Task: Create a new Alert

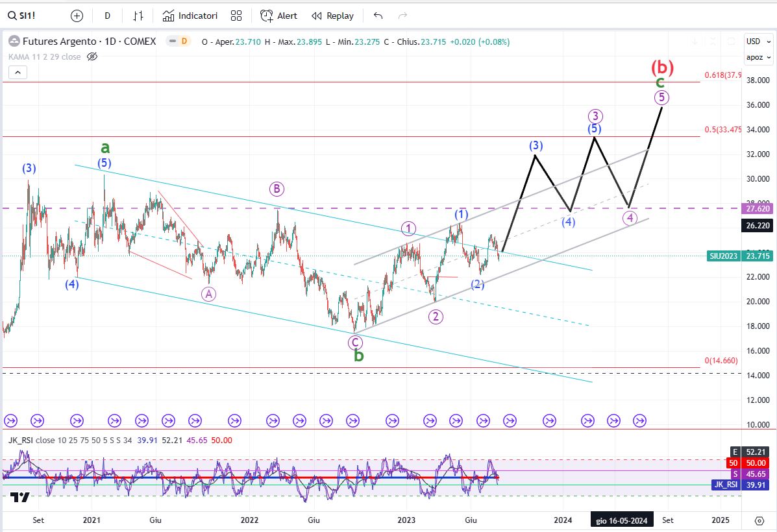Action: (x=278, y=16)
